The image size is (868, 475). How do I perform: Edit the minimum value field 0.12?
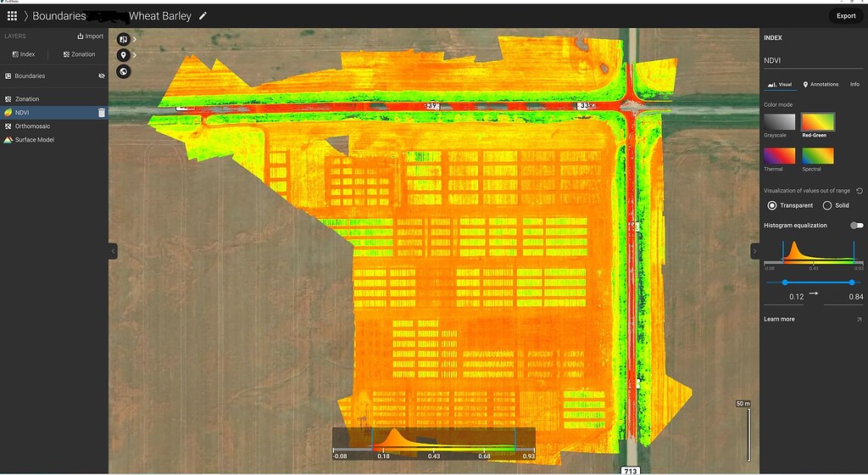[786, 297]
